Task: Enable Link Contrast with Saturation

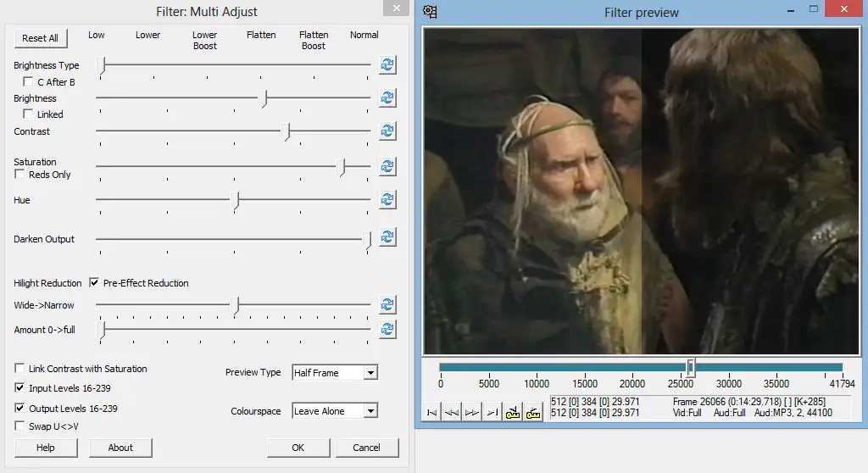Action: (x=19, y=369)
